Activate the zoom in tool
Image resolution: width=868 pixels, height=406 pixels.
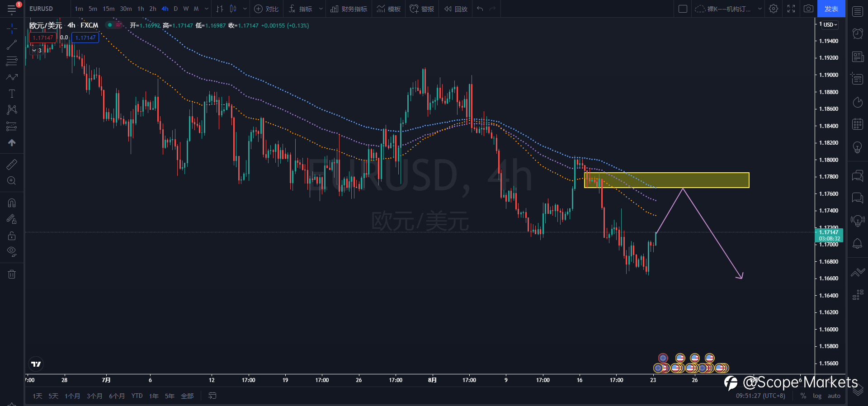click(x=12, y=181)
